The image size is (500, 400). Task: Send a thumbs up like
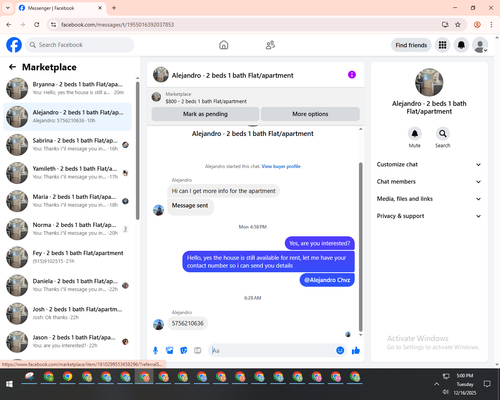click(x=356, y=350)
